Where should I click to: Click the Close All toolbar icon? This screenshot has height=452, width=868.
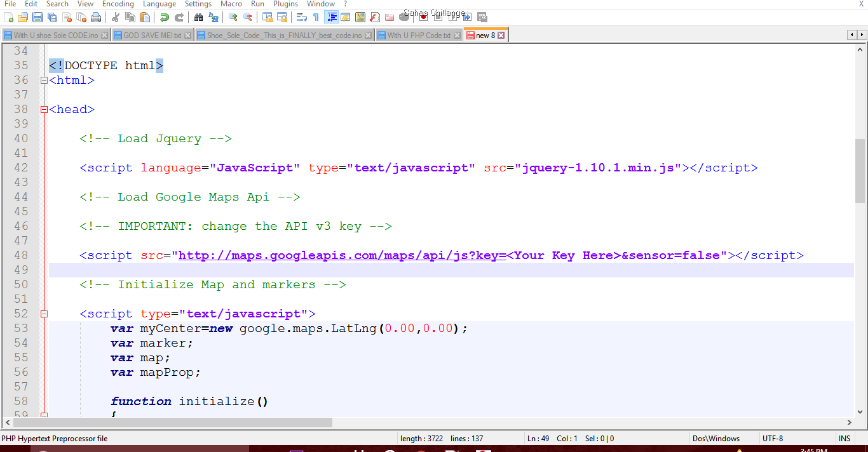(81, 17)
